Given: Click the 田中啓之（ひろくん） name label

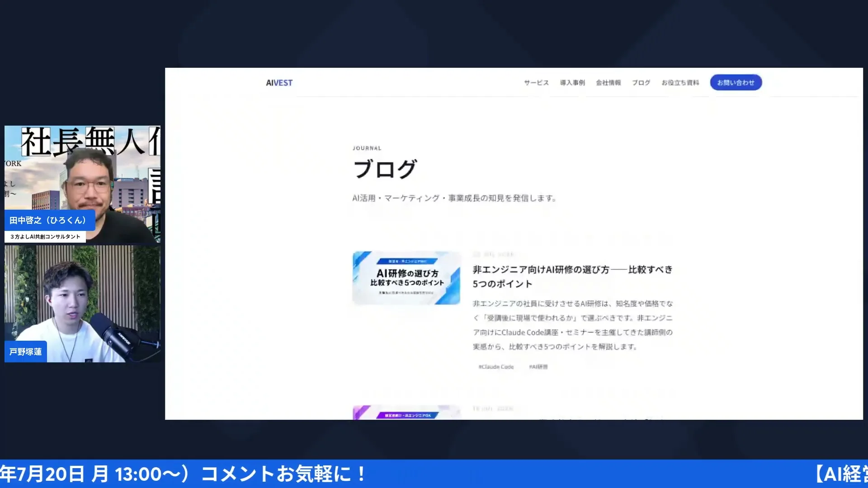Looking at the screenshot, I should pyautogui.click(x=49, y=221).
